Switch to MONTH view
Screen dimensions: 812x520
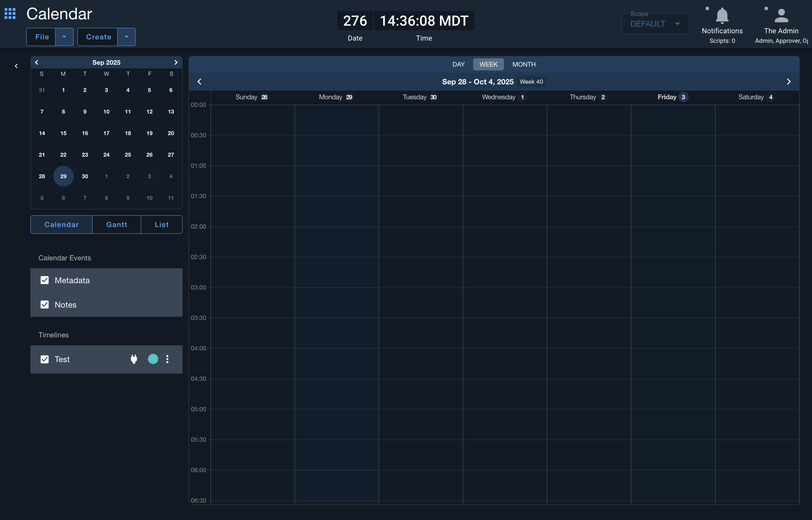tap(524, 64)
